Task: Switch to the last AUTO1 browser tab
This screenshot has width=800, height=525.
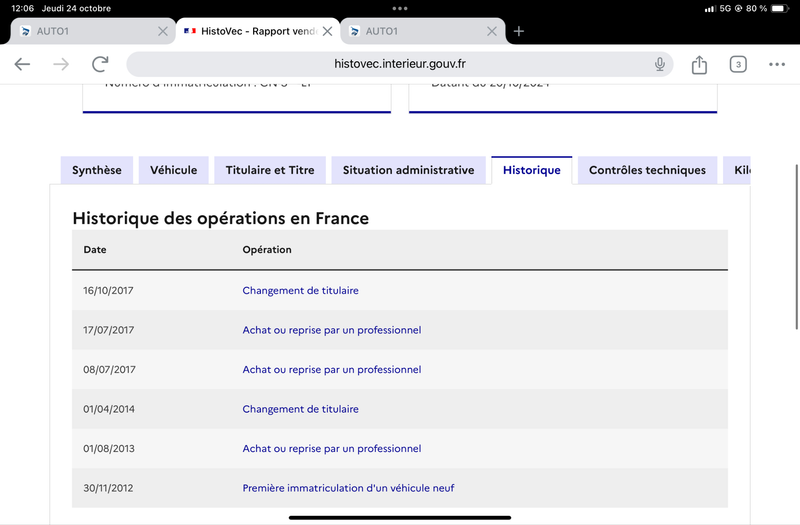Action: pyautogui.click(x=422, y=31)
